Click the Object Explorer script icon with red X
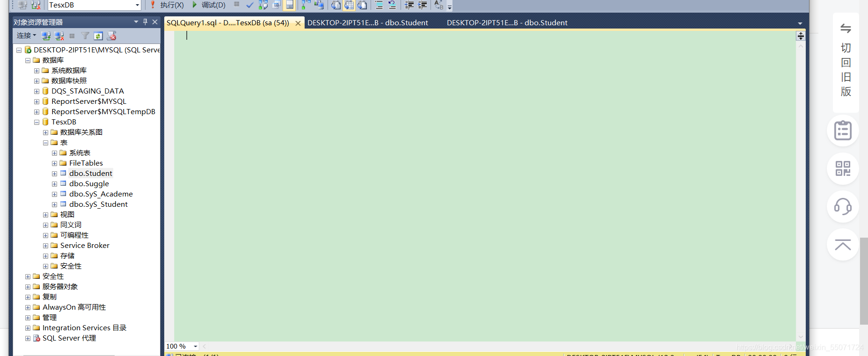 (x=111, y=36)
